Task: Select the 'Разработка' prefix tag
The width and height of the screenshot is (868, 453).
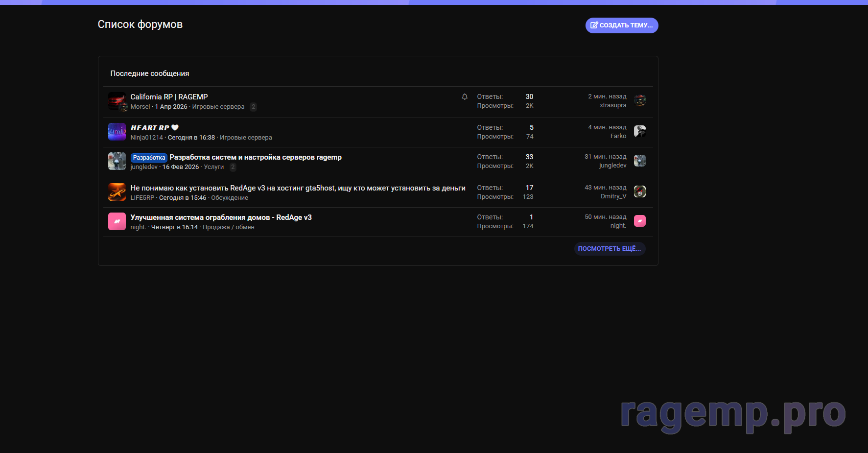Action: (x=149, y=158)
